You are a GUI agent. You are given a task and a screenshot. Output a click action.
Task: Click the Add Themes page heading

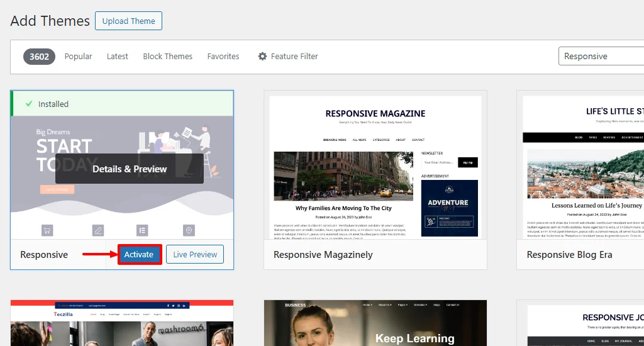[50, 21]
